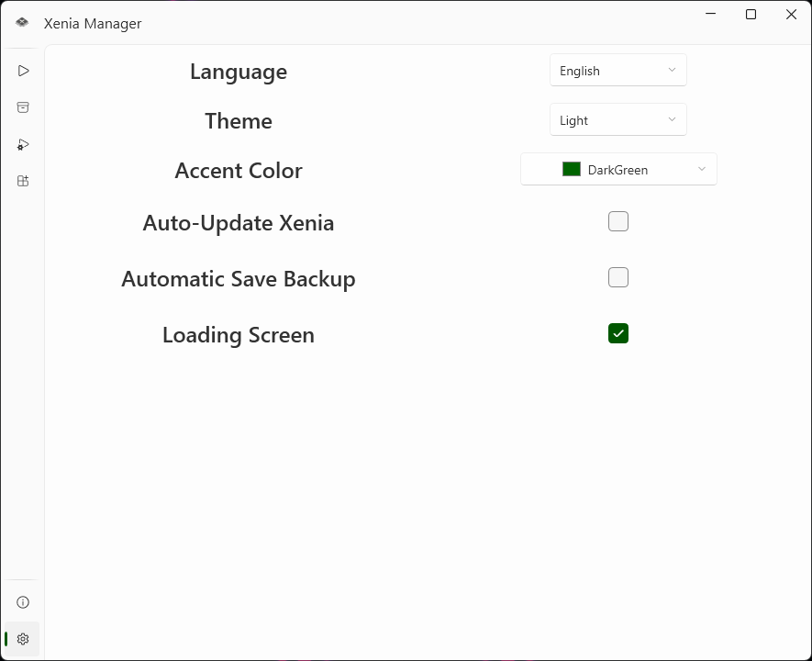This screenshot has height=661, width=812.
Task: Click the DarkGreen color swatch
Action: (x=572, y=169)
